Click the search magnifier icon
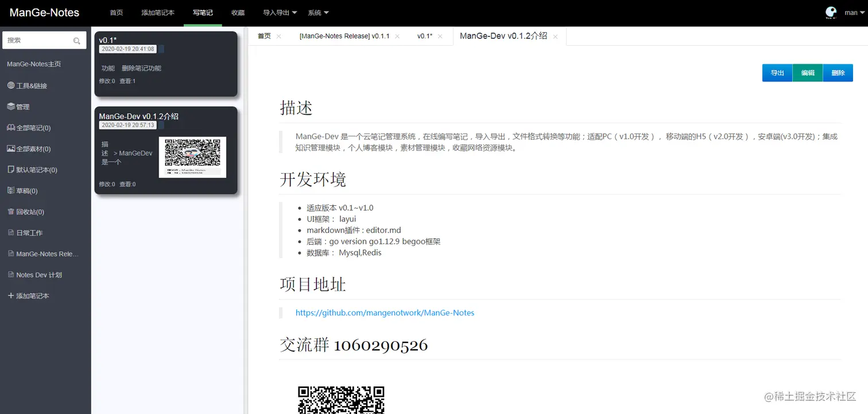Viewport: 868px width, 414px height. click(77, 41)
